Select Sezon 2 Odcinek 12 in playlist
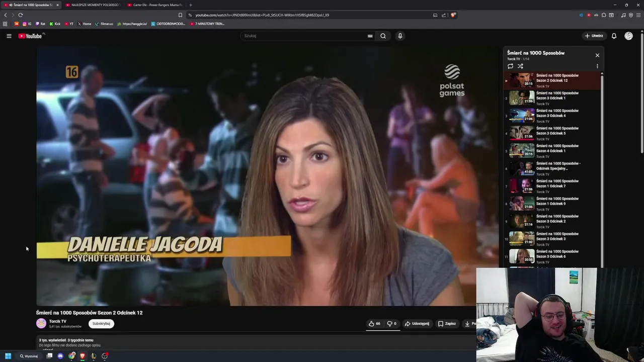Screen dimensions: 644x362 552,80
